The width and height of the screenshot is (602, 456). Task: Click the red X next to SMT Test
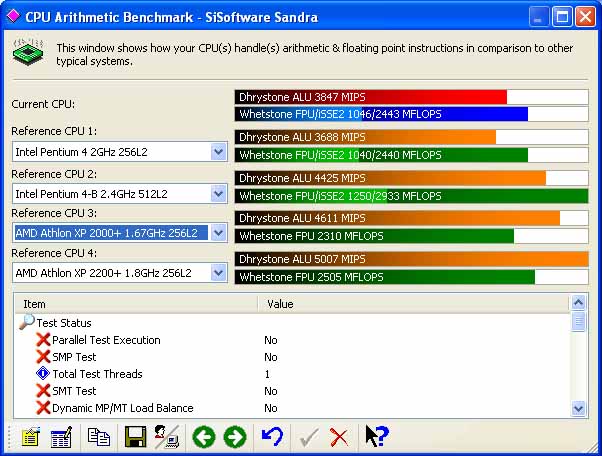[x=43, y=390]
